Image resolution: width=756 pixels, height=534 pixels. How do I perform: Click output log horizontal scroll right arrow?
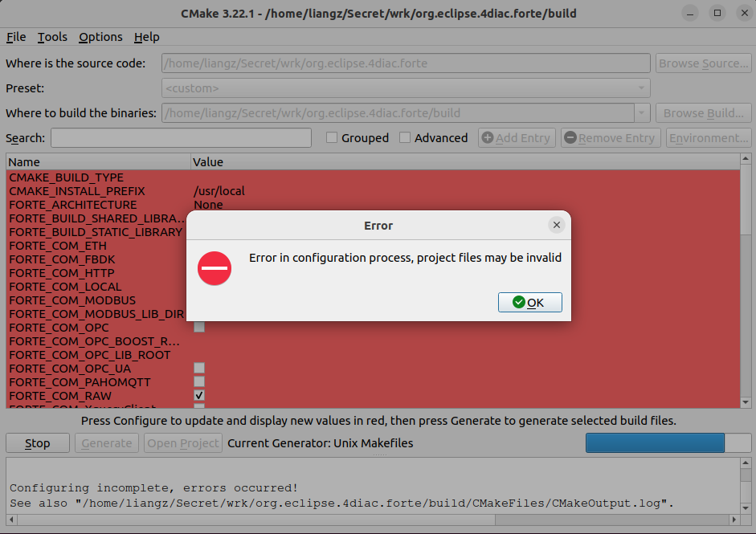tap(734, 520)
